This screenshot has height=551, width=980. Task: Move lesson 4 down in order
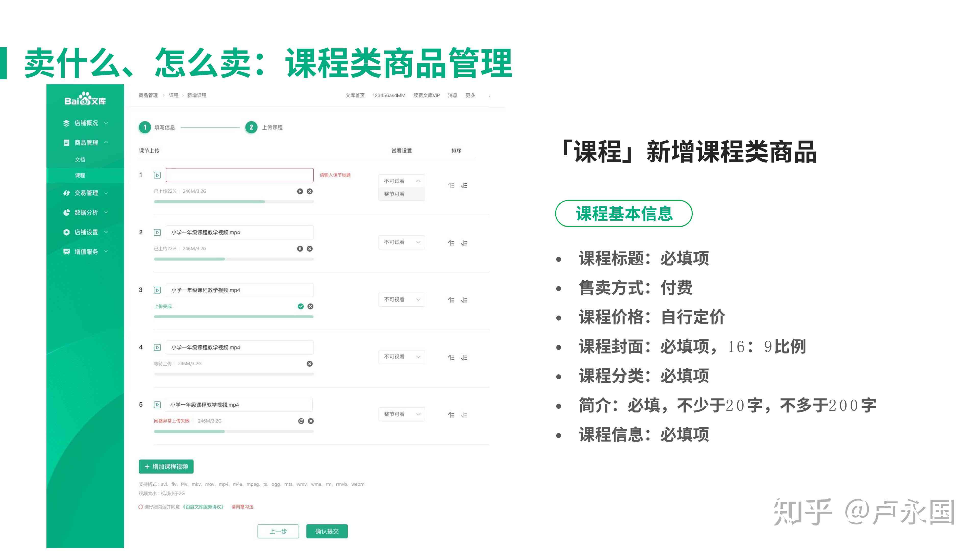(464, 358)
